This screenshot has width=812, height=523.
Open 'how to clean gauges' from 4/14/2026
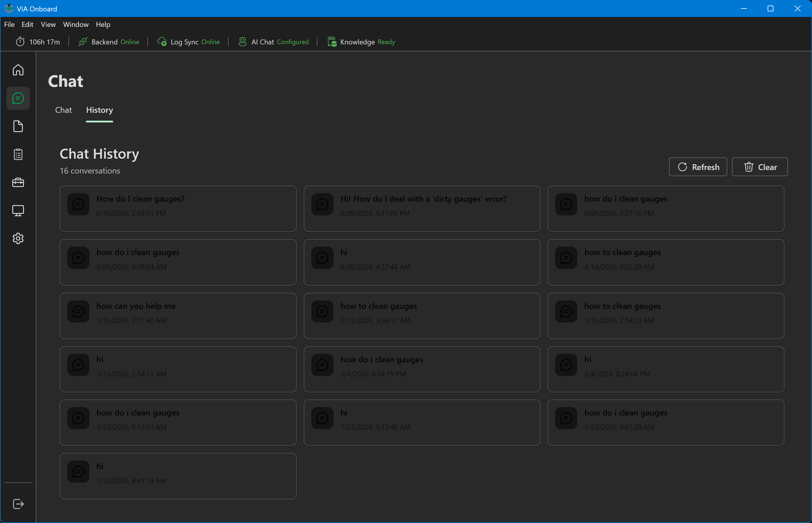[666, 262]
